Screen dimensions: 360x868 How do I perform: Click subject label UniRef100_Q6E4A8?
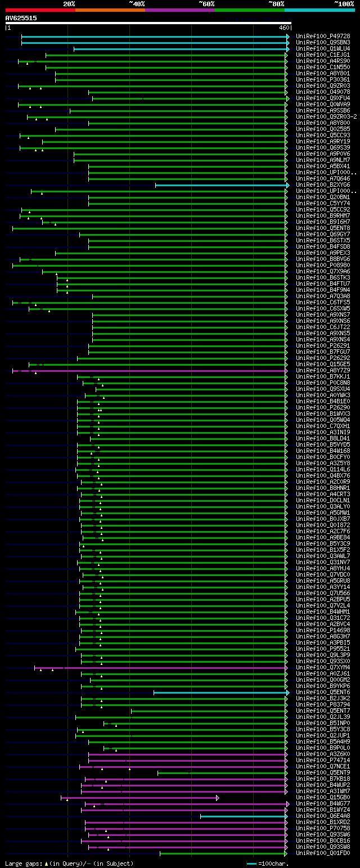pyautogui.click(x=323, y=816)
